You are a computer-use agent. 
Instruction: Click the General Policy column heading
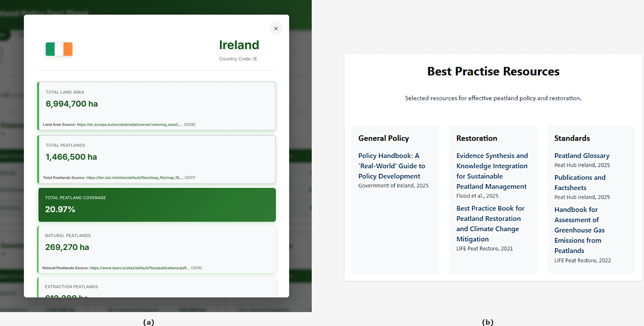pyautogui.click(x=383, y=138)
